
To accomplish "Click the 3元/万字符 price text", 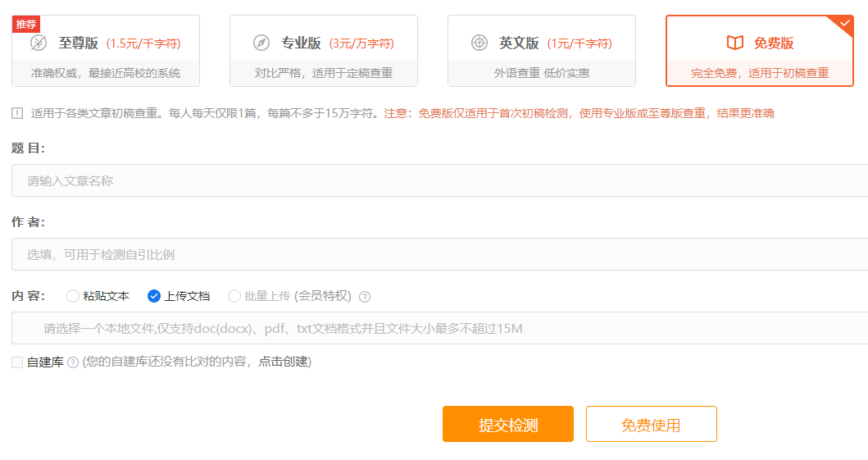I will [362, 43].
